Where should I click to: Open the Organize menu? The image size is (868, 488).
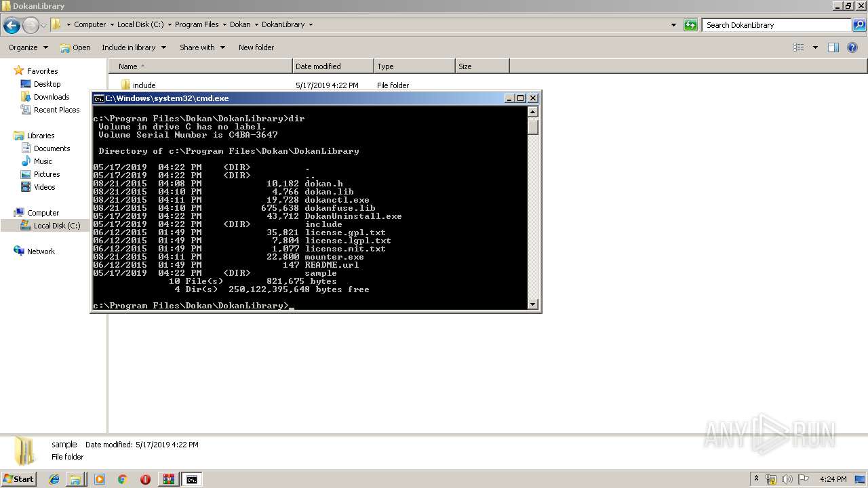pos(28,47)
